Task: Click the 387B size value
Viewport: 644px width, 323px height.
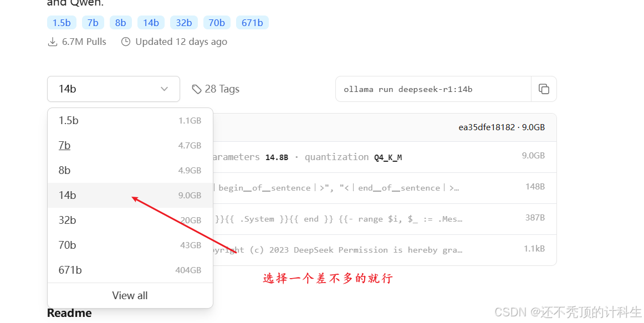Action: tap(535, 218)
